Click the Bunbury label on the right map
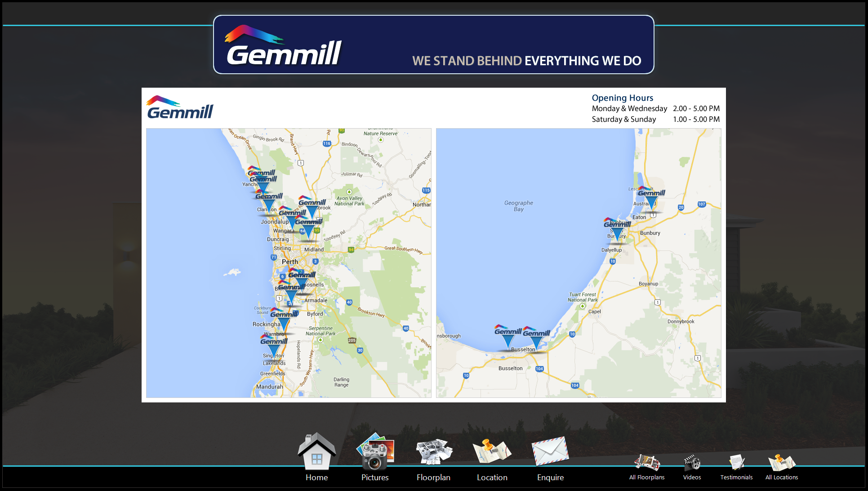This screenshot has width=868, height=491. (x=650, y=233)
